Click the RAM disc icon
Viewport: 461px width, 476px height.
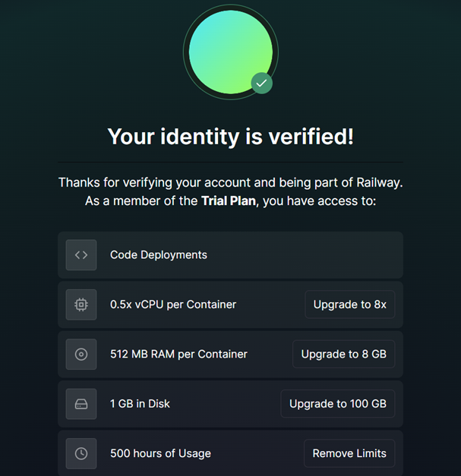pos(81,355)
